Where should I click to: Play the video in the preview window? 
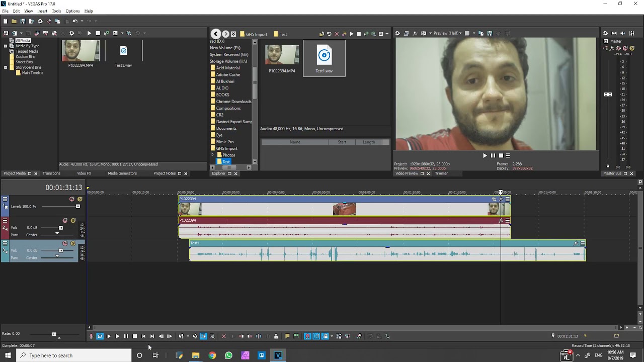[485, 155]
